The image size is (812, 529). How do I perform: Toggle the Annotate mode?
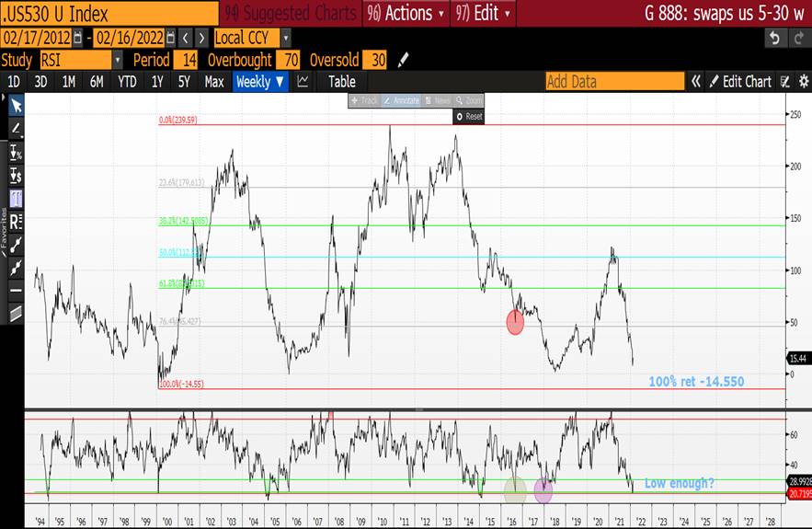coord(401,100)
